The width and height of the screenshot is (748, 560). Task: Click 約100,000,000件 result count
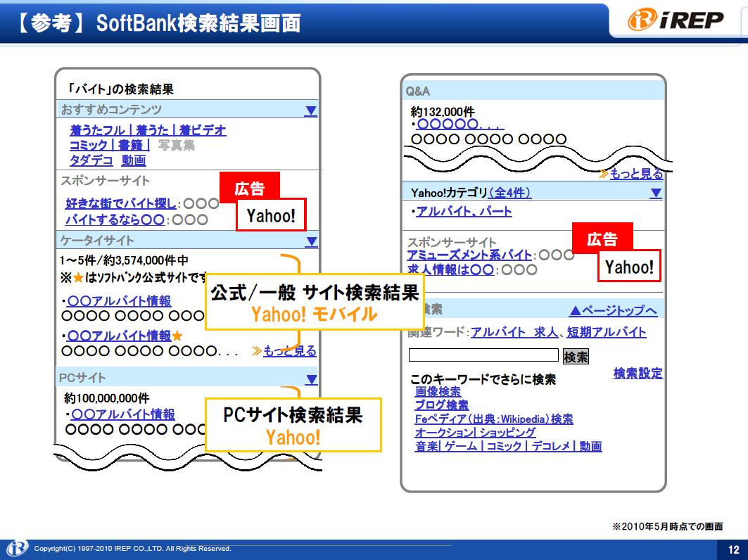106,398
